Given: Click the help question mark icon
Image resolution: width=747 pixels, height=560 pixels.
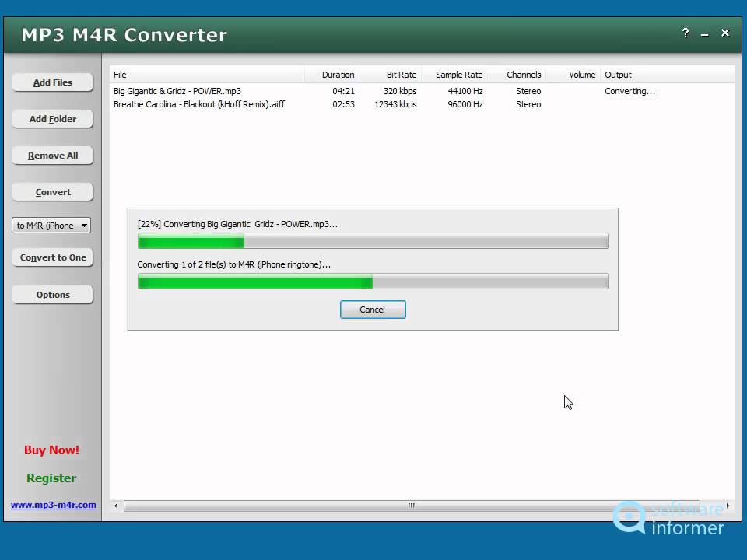Looking at the screenshot, I should click(685, 33).
